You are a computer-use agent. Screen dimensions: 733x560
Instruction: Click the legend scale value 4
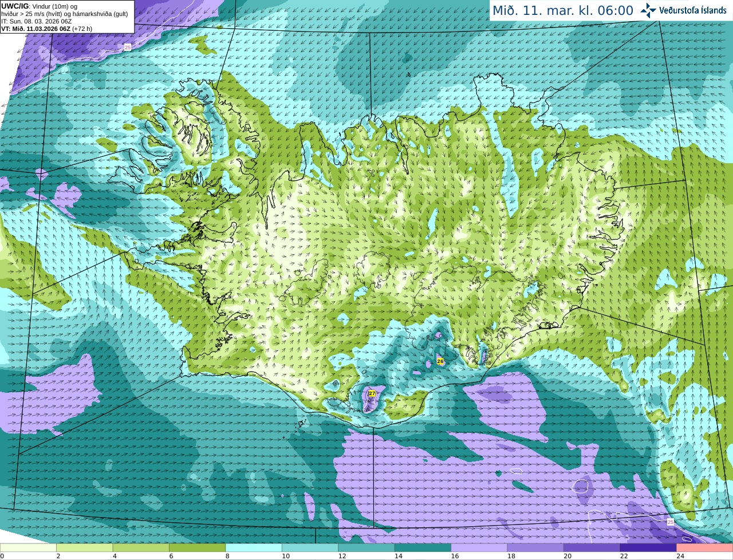pos(115,556)
